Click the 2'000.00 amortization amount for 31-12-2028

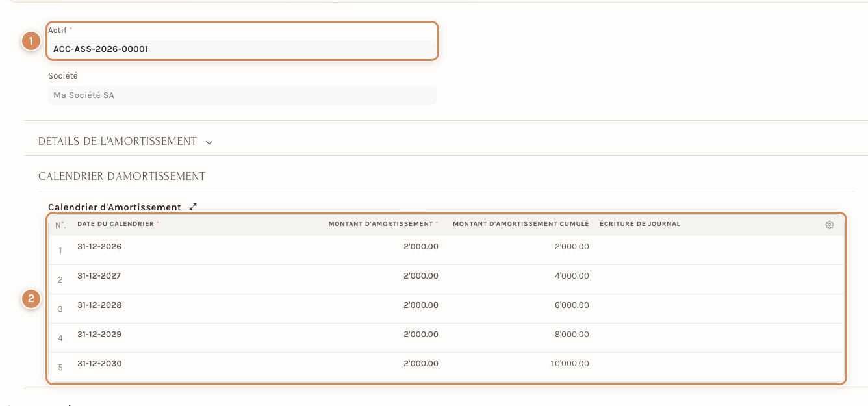[x=421, y=305]
